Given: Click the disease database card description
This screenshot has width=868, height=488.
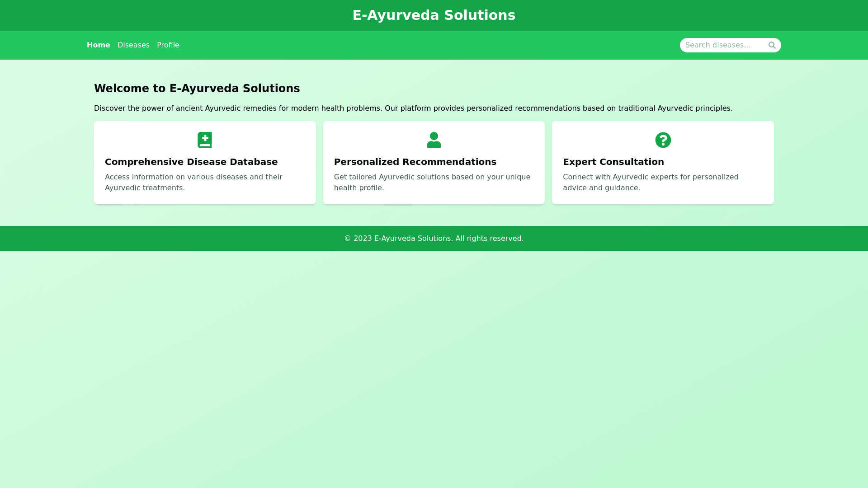Looking at the screenshot, I should (x=193, y=183).
